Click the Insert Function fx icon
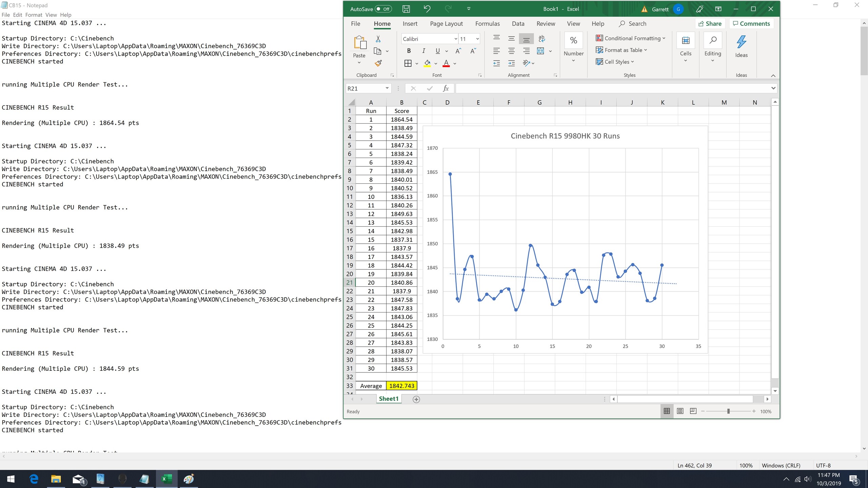Image resolution: width=868 pixels, height=488 pixels. pyautogui.click(x=446, y=88)
